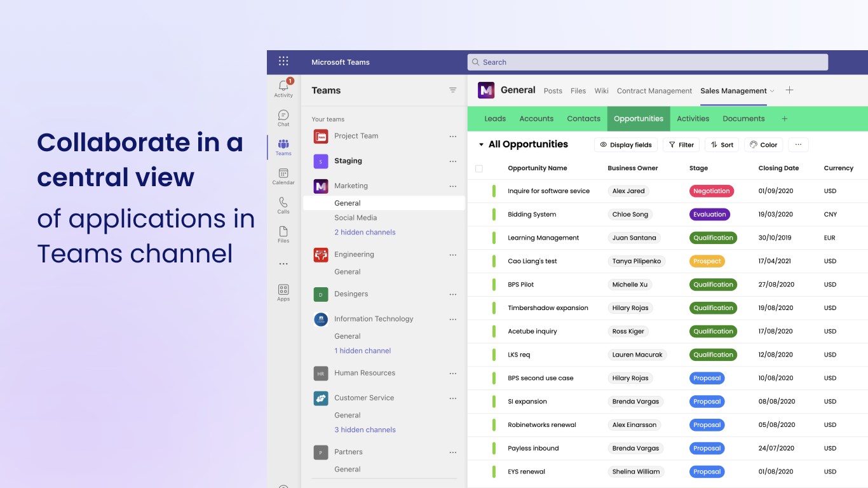This screenshot has height=488, width=868.
Task: Click the Search input field
Action: (648, 62)
